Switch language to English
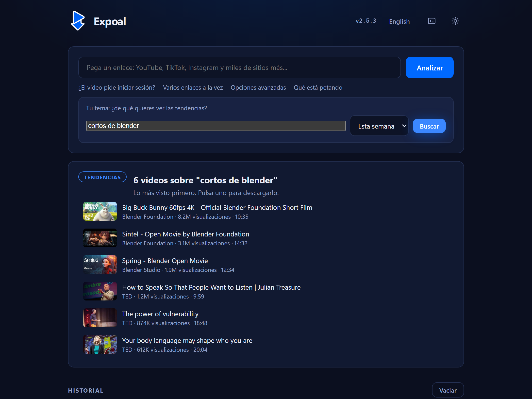 coord(399,21)
